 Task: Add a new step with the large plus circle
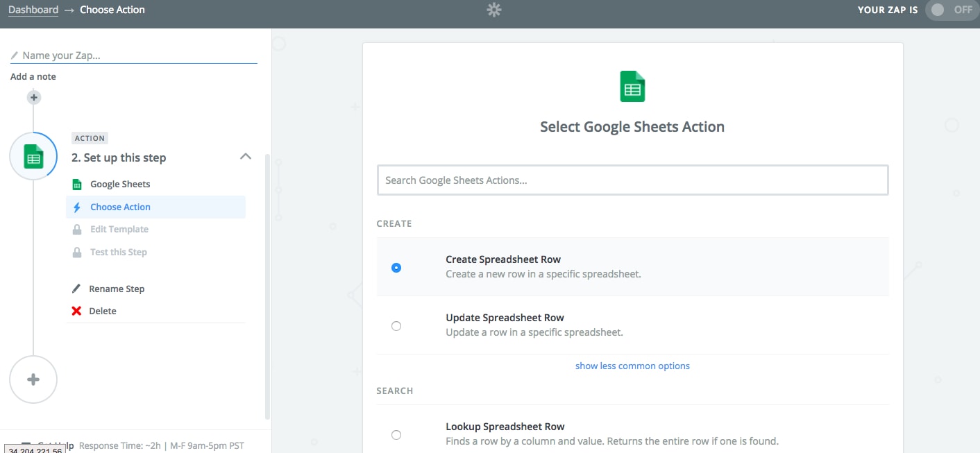pyautogui.click(x=33, y=379)
